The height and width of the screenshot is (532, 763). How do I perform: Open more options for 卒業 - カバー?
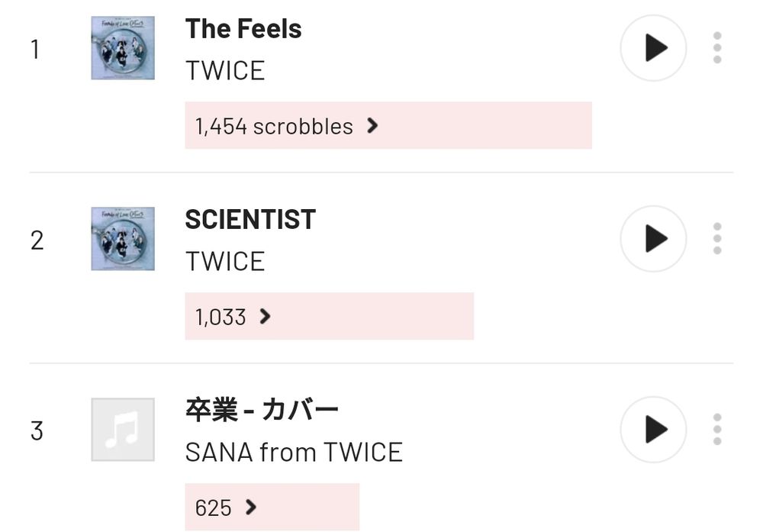pyautogui.click(x=716, y=430)
